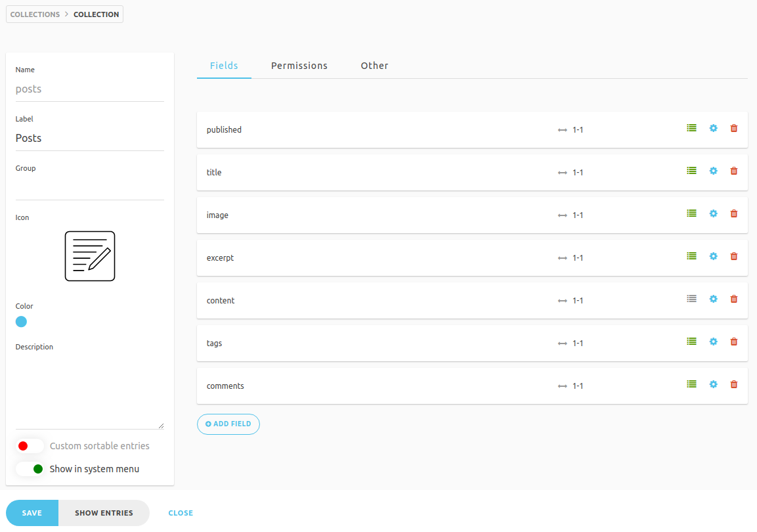Delete the content field
Image resolution: width=757 pixels, height=532 pixels.
(x=734, y=299)
